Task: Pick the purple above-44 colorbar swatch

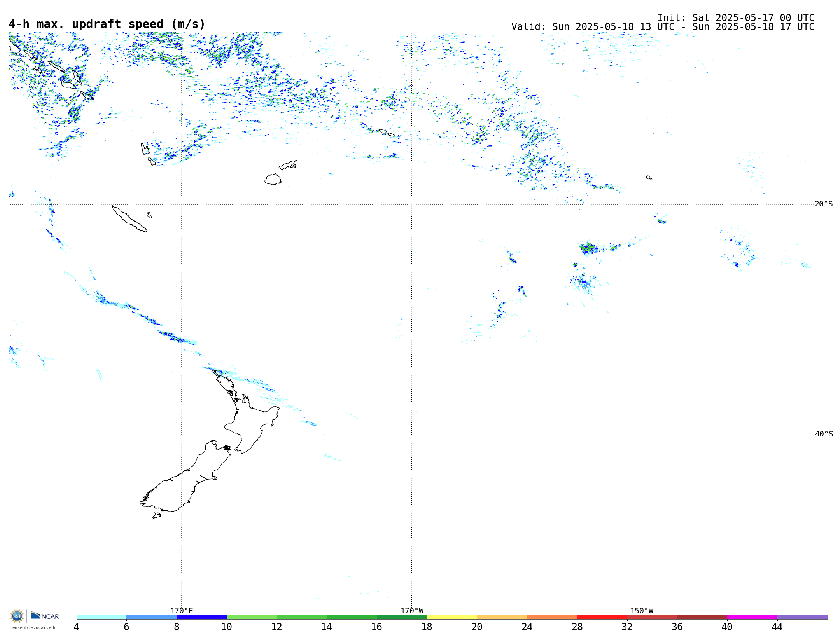Action: click(x=802, y=617)
